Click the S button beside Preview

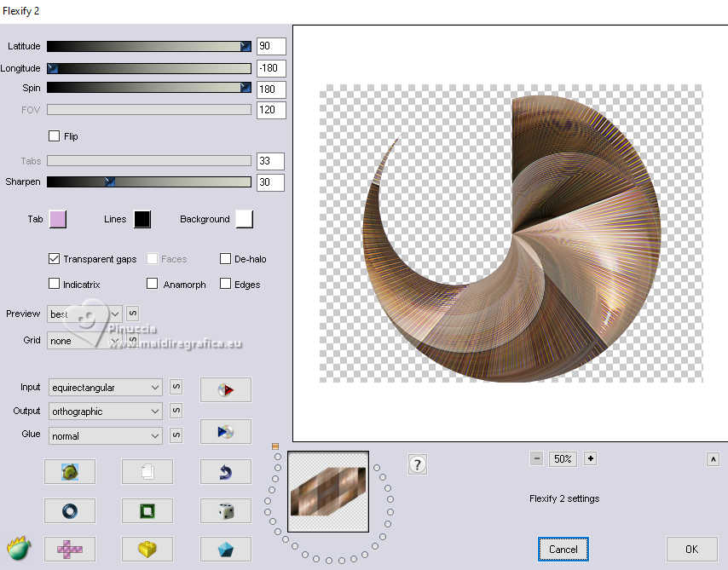click(x=132, y=314)
